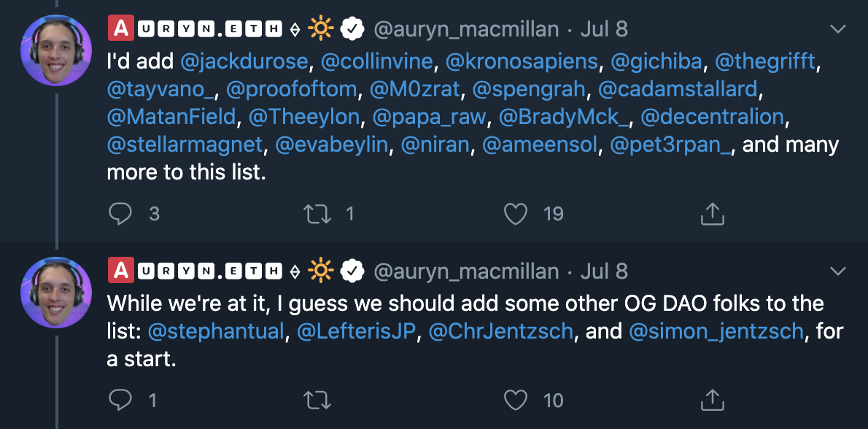The image size is (868, 429).
Task: Click the @simon_jentzsch mention
Action: (x=716, y=331)
